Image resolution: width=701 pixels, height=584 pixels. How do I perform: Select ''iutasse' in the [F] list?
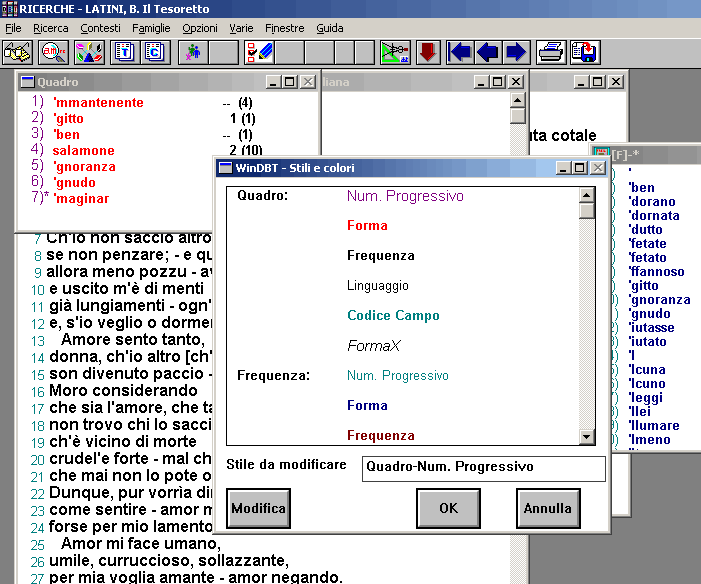651,328
